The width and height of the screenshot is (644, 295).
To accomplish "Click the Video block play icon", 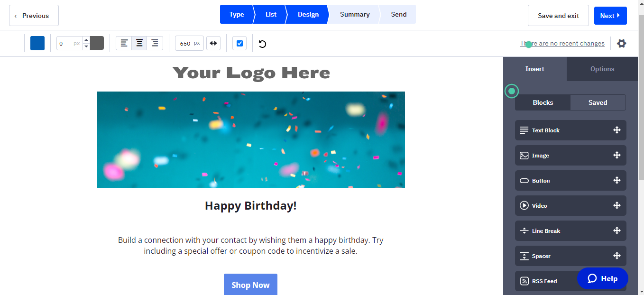I will pos(524,206).
